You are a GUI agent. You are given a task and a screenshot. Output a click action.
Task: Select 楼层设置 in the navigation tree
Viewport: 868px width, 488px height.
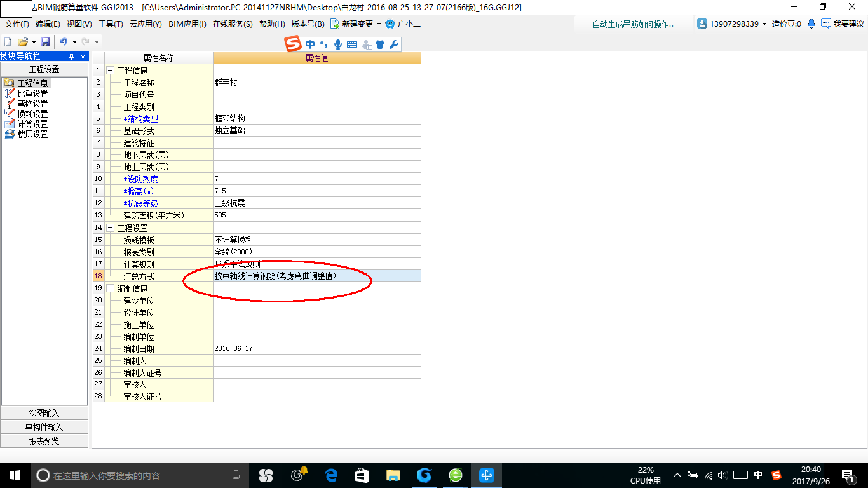pyautogui.click(x=32, y=134)
